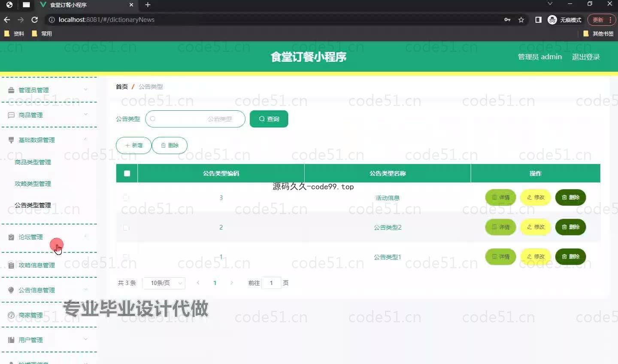Click the browser address bar URL
The height and width of the screenshot is (364, 618).
pyautogui.click(x=106, y=20)
